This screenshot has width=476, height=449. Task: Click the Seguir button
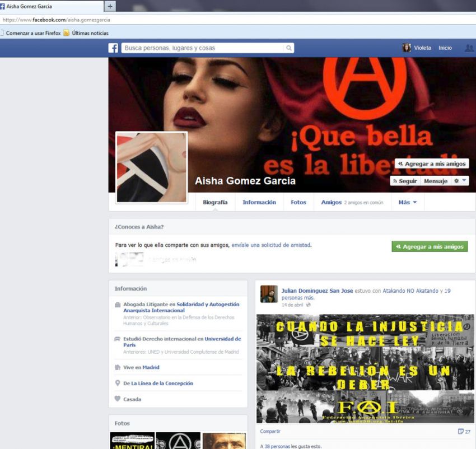click(405, 181)
